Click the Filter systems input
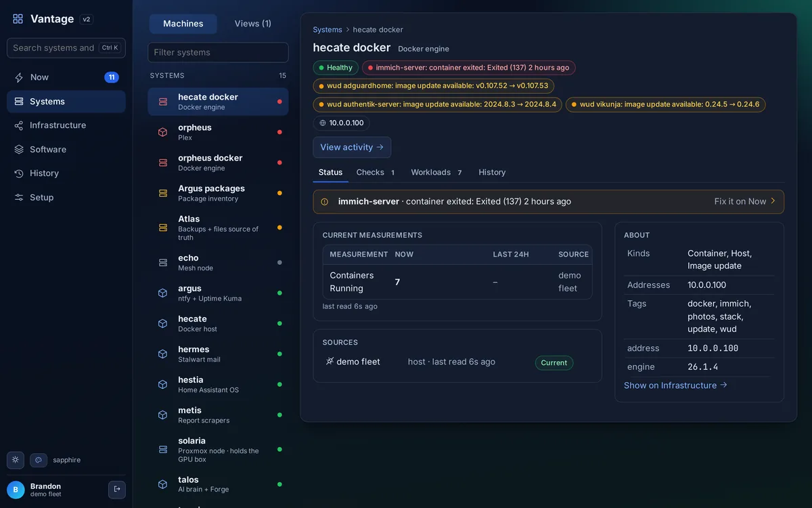The width and height of the screenshot is (812, 508). coord(218,53)
